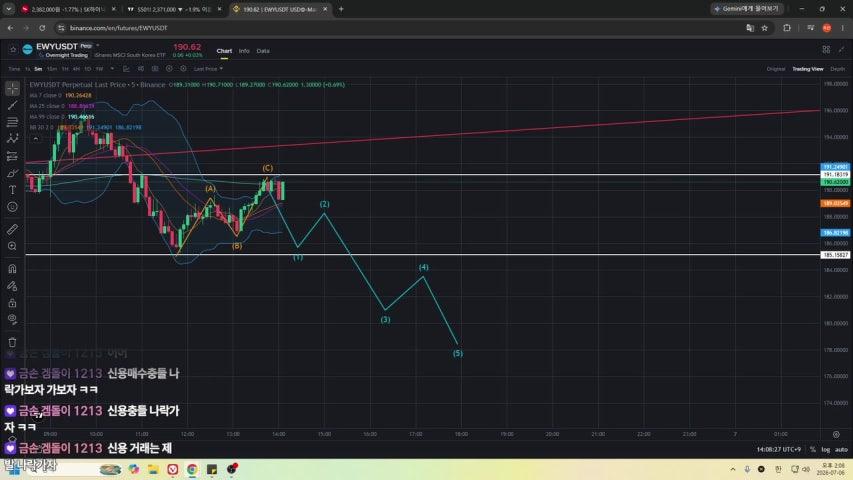Toggle the favorite star for EWYUSDT
This screenshot has width=853, height=480.
[x=13, y=50]
